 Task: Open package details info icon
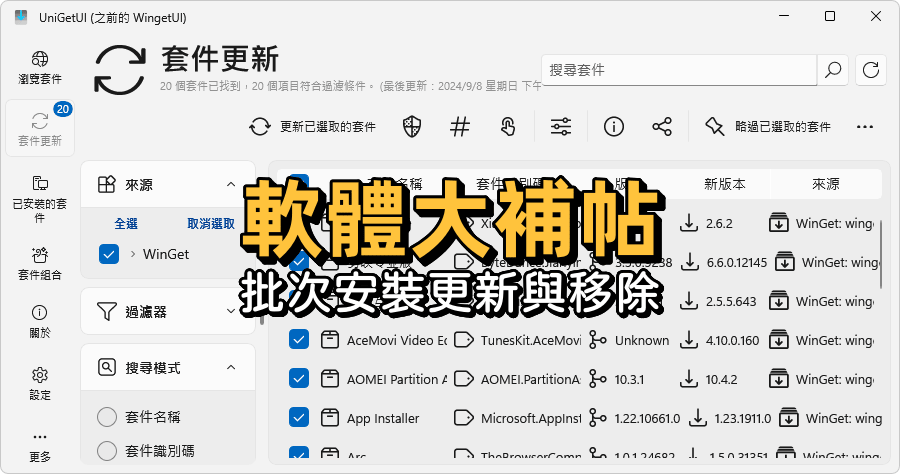point(614,126)
